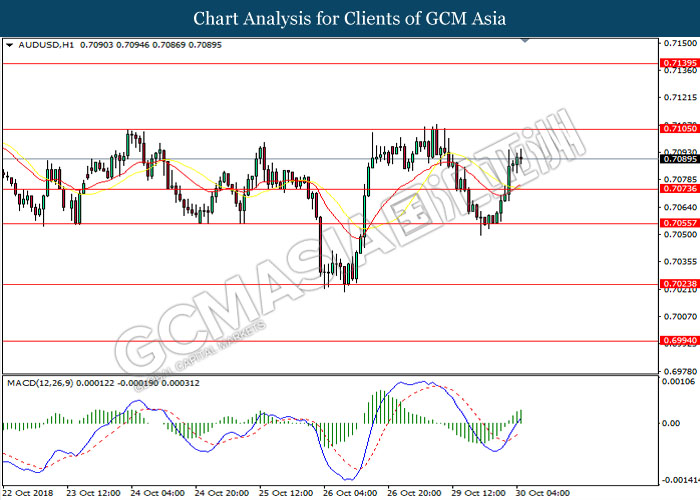Click the chart title 'Chart Analysis for Clients of GCM Asia'
This screenshot has height=500, width=700.
tap(350, 18)
